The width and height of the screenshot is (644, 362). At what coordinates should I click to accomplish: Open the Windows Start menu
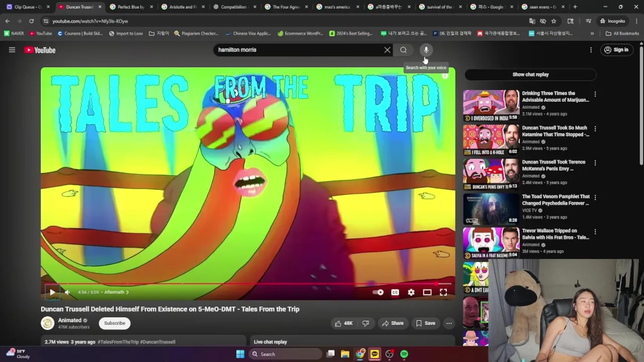tap(240, 354)
